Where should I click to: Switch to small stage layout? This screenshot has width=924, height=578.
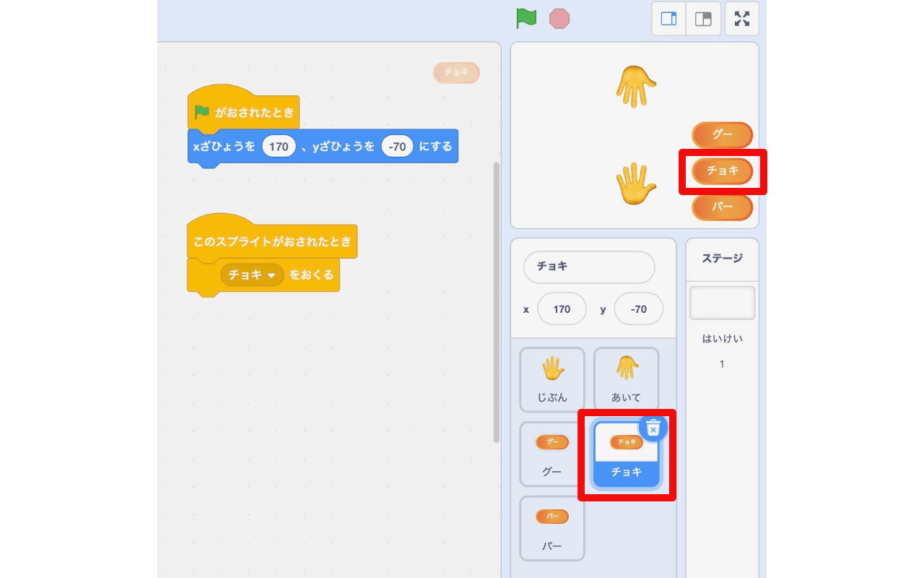coord(669,19)
